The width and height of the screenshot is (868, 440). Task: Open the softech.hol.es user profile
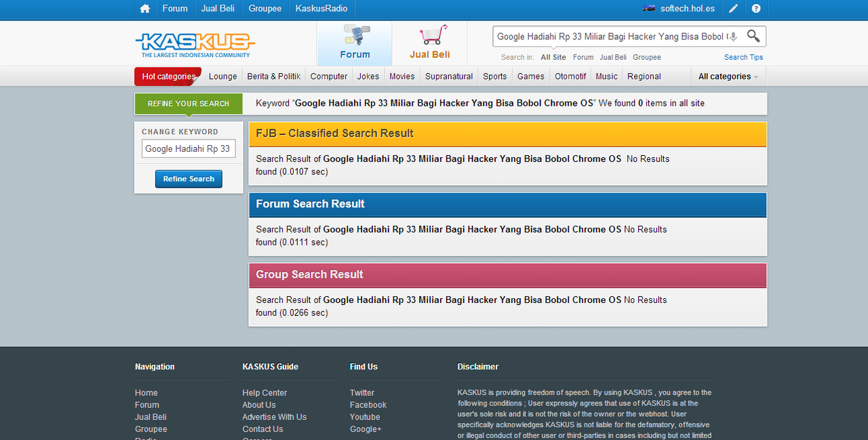tap(688, 9)
